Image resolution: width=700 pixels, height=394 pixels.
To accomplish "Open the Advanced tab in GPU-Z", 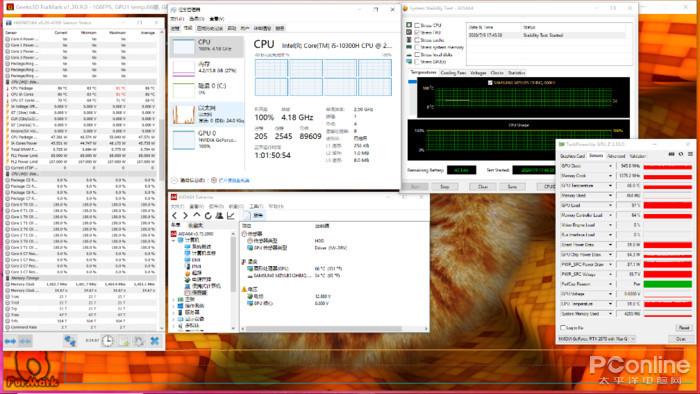I will point(616,156).
